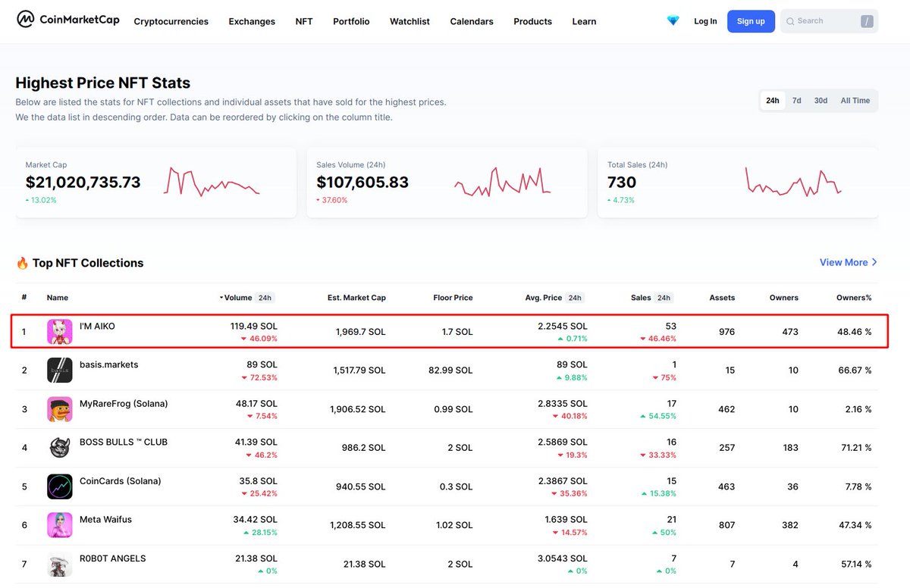Open the Watchlist page
Viewport: 910px width, 588px height.
point(409,21)
